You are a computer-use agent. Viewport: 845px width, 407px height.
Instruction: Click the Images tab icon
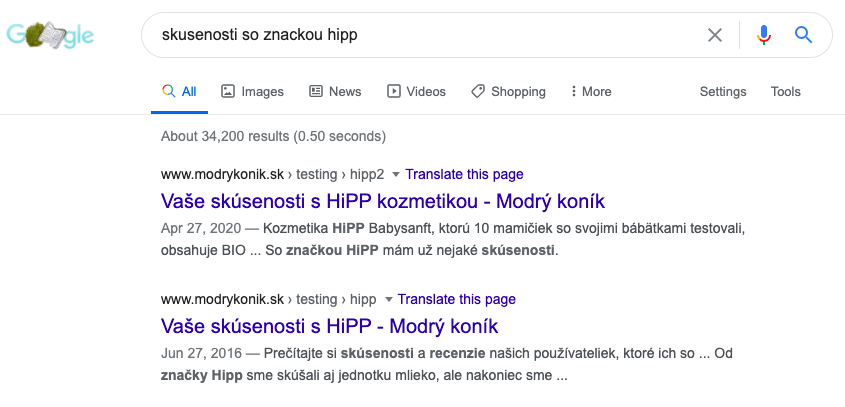[228, 91]
